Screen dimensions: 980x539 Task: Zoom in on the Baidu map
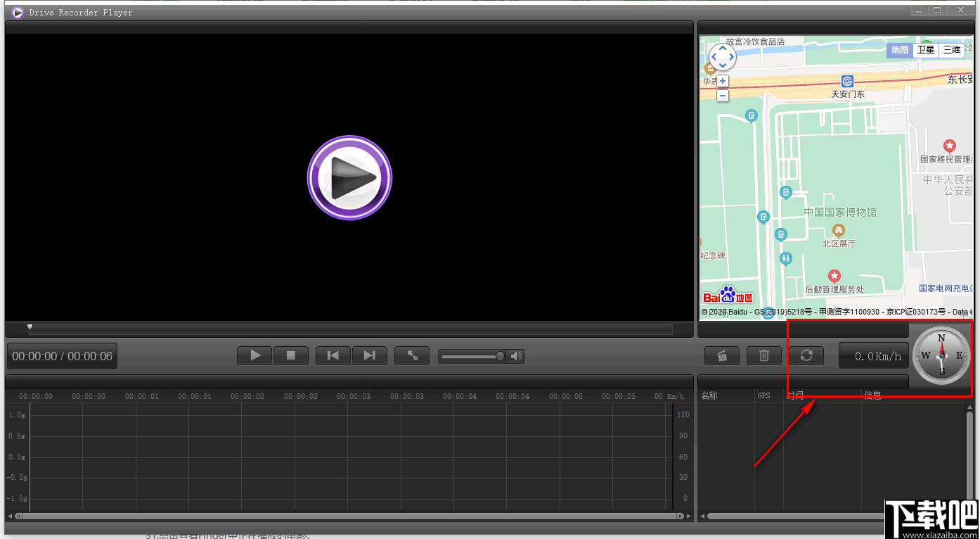[722, 81]
